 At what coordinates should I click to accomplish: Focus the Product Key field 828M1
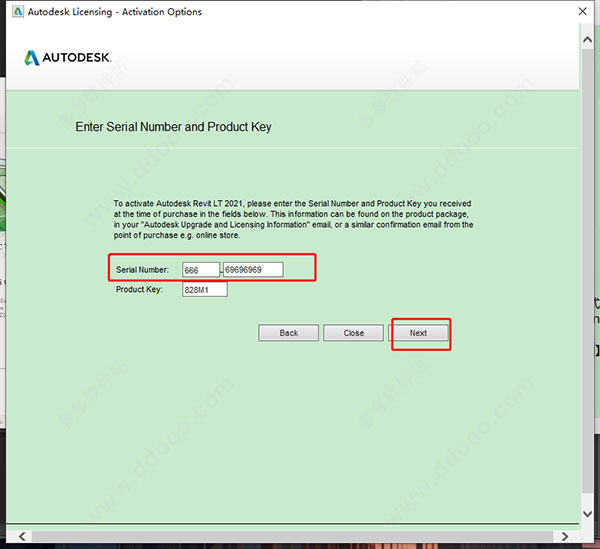pyautogui.click(x=205, y=290)
